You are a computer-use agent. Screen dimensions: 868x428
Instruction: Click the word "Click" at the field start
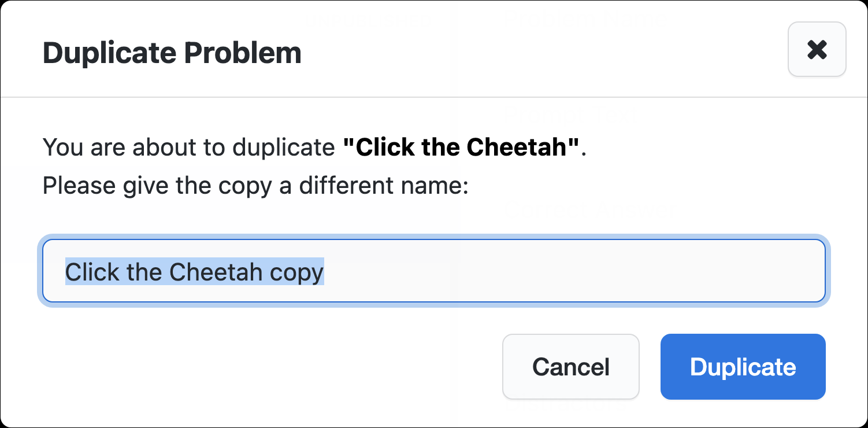[x=84, y=272]
